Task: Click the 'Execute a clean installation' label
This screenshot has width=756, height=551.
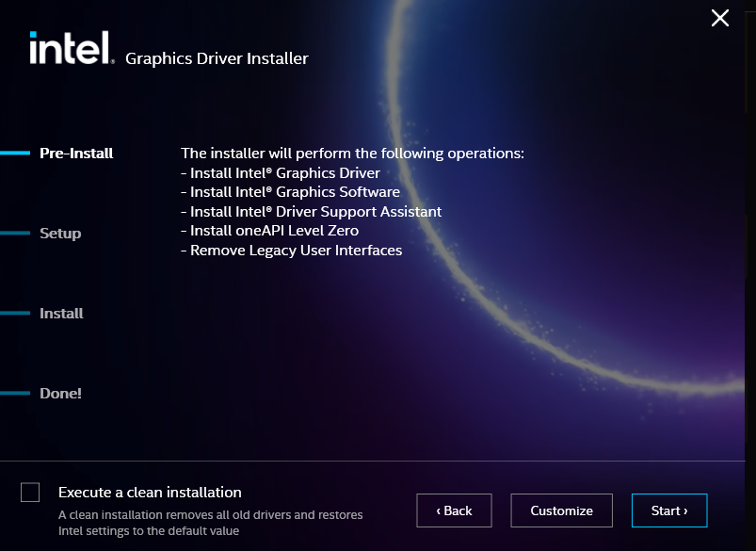Action: point(150,493)
